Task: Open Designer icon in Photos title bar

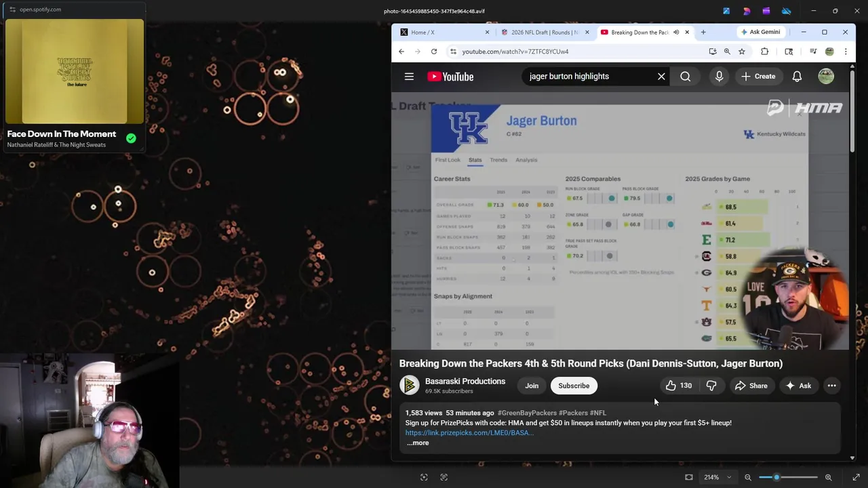Action: 747,11
